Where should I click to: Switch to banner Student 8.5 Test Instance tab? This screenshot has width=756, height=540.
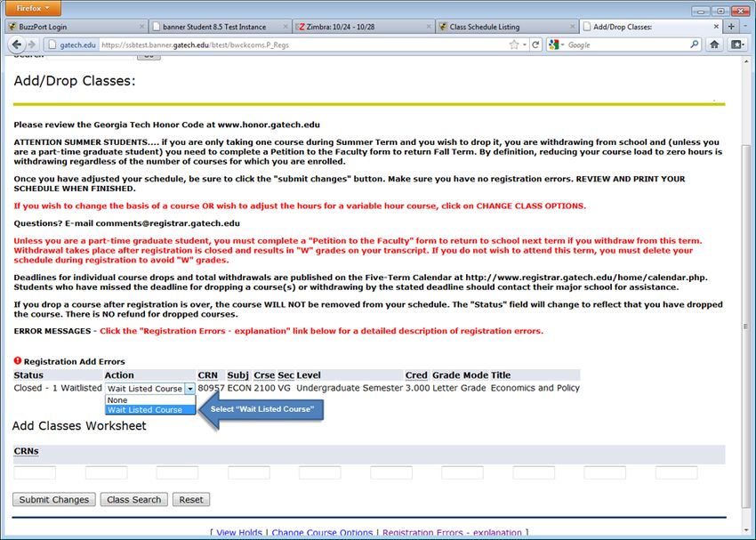tap(219, 27)
